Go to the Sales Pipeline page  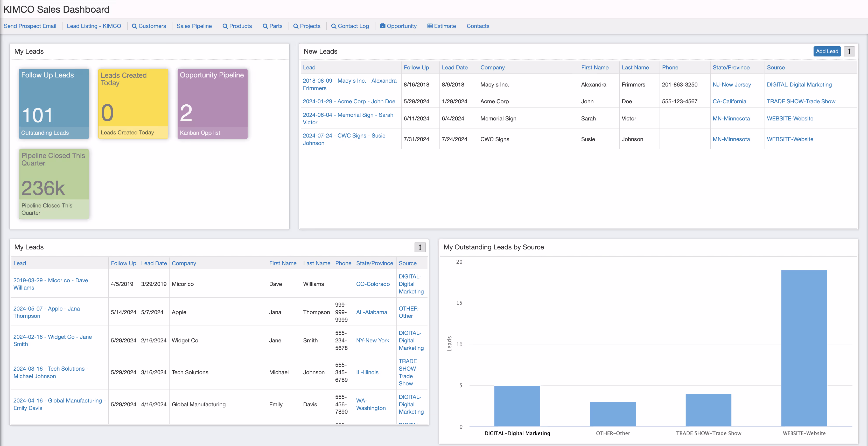(x=194, y=26)
